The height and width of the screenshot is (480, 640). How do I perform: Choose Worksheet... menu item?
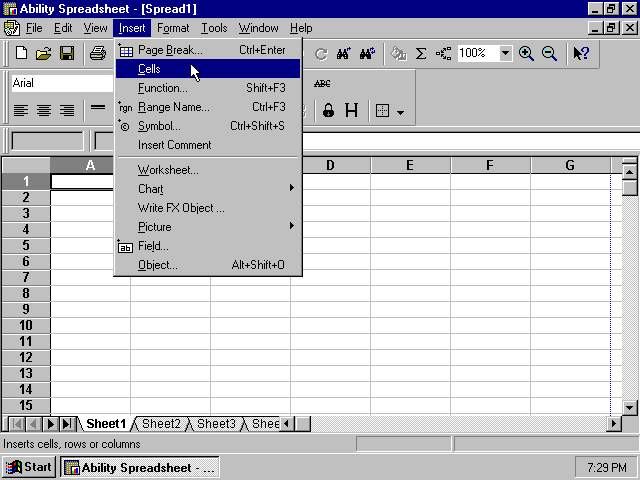(x=208, y=170)
